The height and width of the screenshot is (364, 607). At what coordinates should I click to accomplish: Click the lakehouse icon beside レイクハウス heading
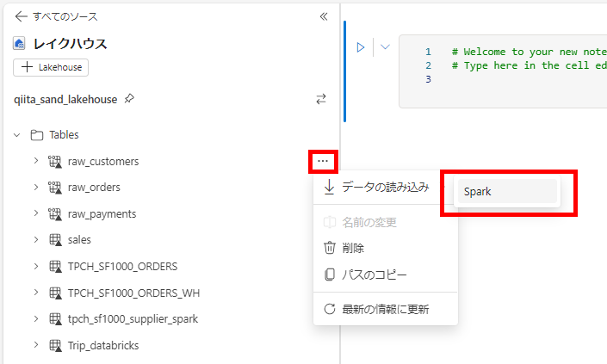(19, 43)
